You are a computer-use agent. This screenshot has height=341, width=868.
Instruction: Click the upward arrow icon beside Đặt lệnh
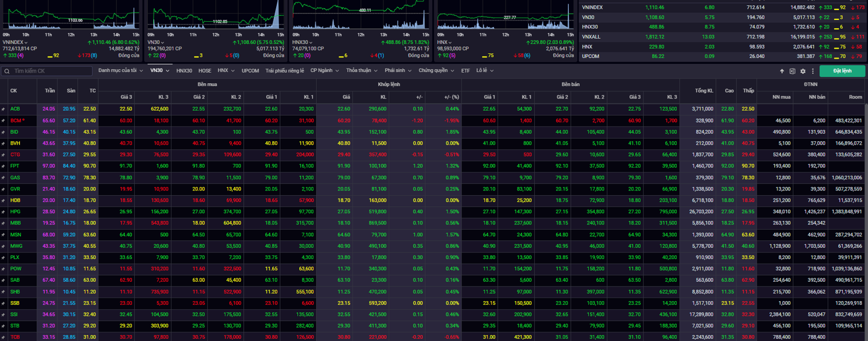[x=782, y=71]
